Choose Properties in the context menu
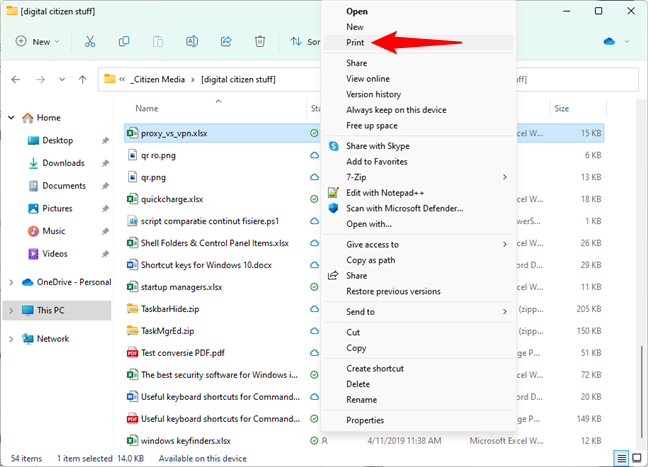 click(365, 420)
